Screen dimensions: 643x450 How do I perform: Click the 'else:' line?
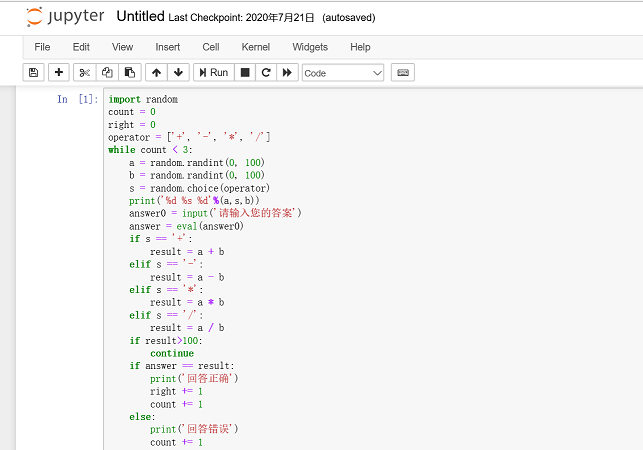pos(142,417)
